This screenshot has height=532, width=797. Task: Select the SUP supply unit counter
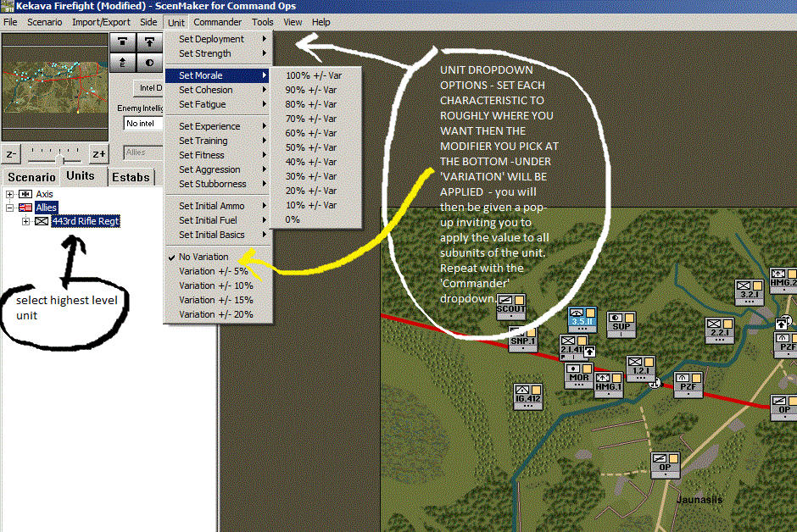click(621, 325)
